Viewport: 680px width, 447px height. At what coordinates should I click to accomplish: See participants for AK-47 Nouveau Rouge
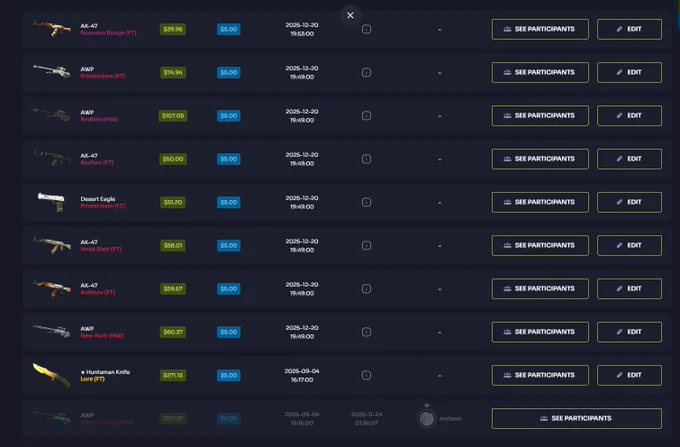pos(540,29)
